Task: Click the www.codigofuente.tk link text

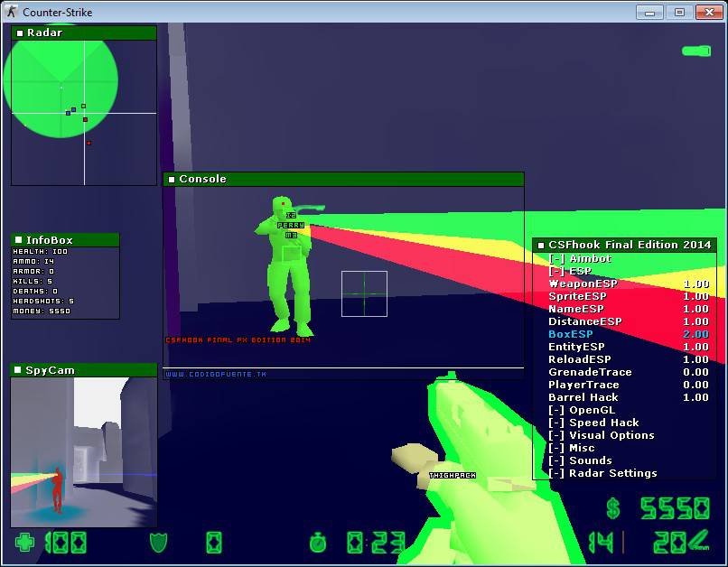Action: pos(216,374)
